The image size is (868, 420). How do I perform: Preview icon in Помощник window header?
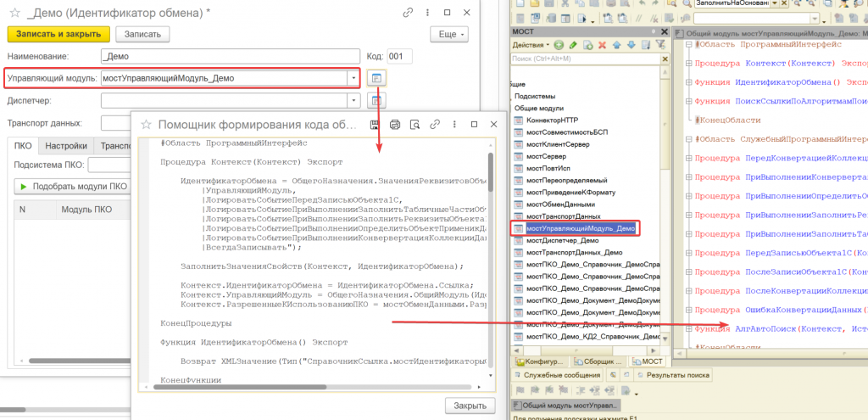coord(415,125)
